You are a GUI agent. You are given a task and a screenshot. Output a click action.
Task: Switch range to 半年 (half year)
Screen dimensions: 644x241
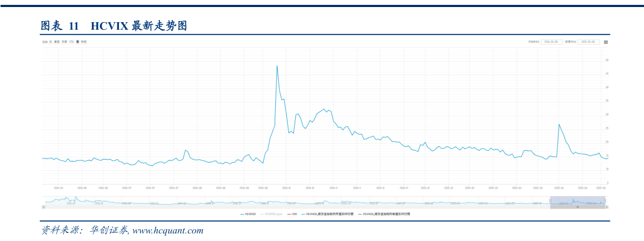(64, 42)
